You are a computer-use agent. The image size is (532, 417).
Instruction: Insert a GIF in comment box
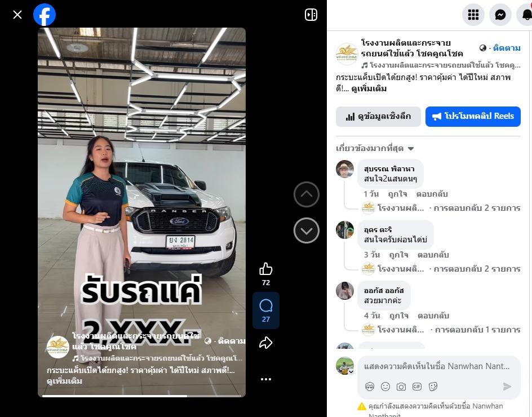pos(417,387)
